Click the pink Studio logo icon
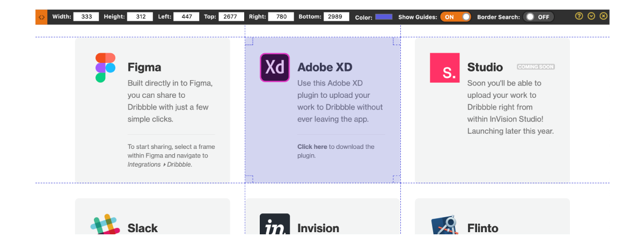The width and height of the screenshot is (644, 244). (x=445, y=68)
